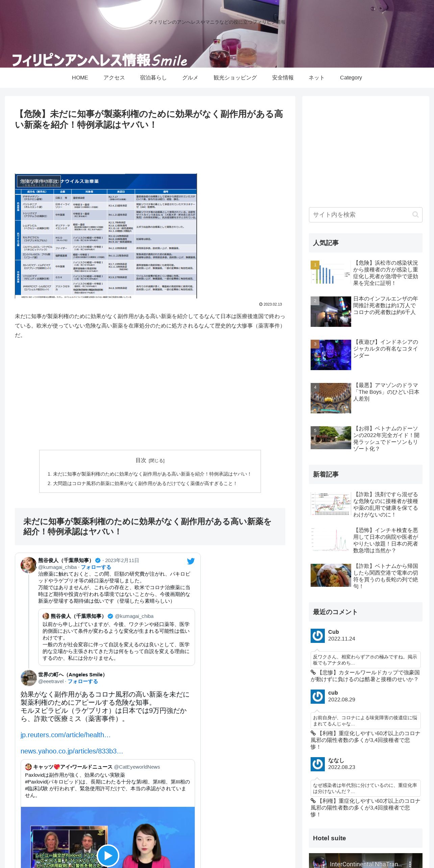Click the 危険な事件や事故 category label
Screen dimensions: 434x868
[39, 182]
